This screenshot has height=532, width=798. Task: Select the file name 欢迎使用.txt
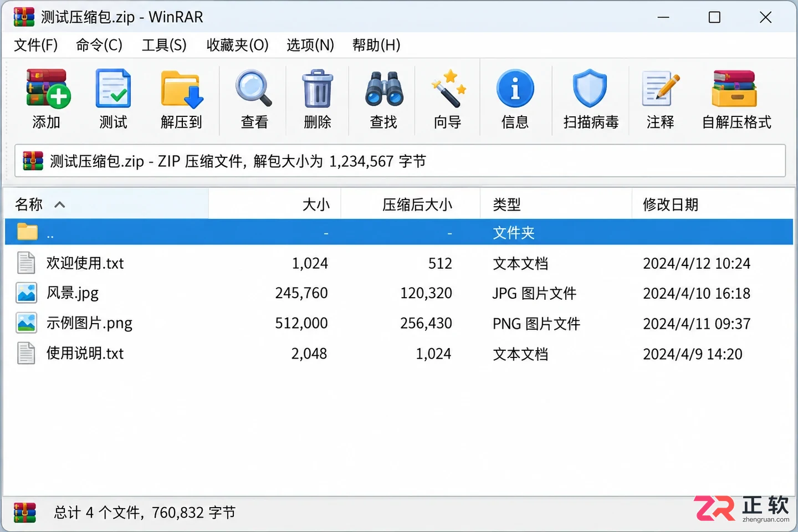85,263
